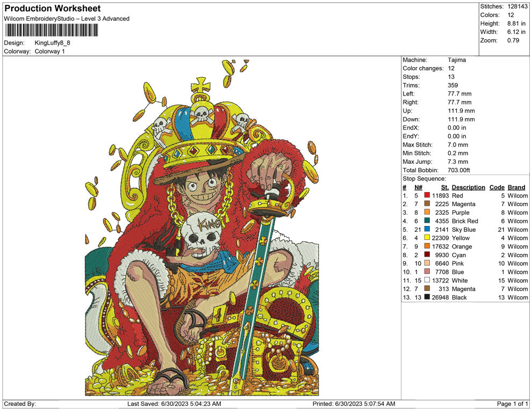The width and height of the screenshot is (532, 409).
Task: Select the black swatch in stop 13
Action: pos(427,297)
